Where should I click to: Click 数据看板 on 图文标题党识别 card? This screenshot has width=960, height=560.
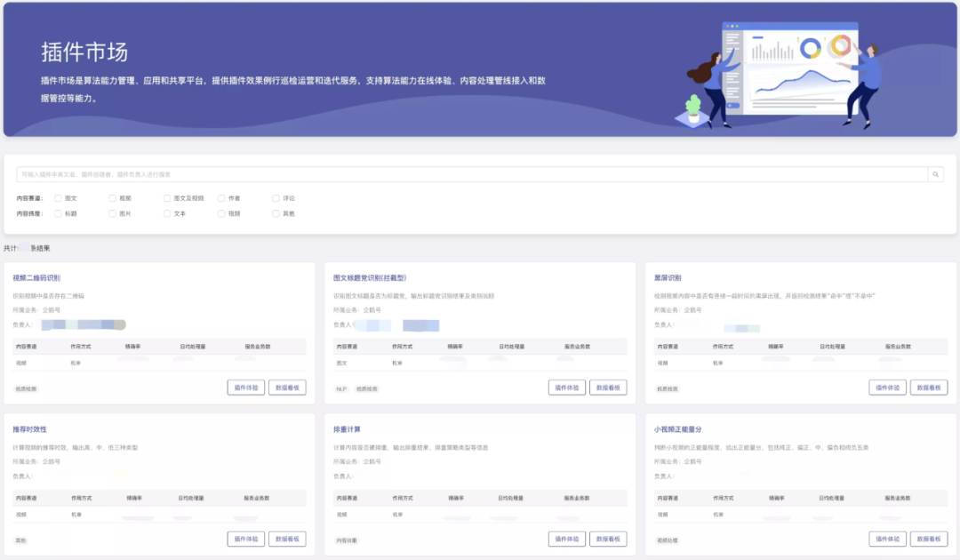click(608, 388)
